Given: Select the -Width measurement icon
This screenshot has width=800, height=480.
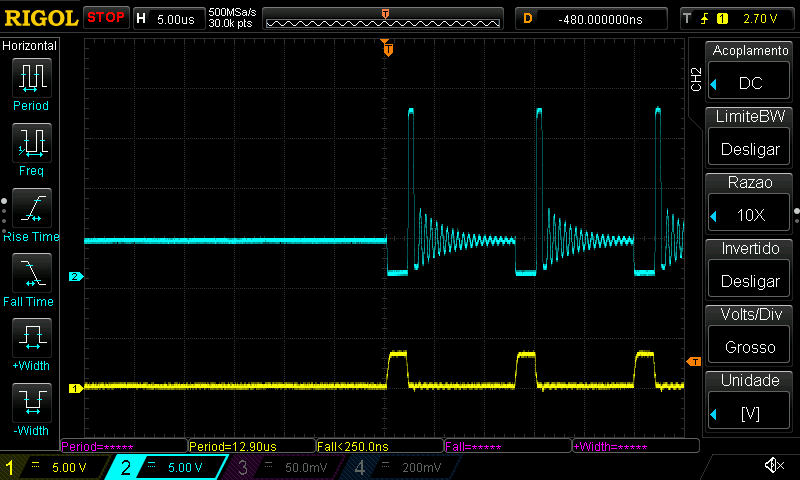Looking at the screenshot, I should pyautogui.click(x=32, y=402).
